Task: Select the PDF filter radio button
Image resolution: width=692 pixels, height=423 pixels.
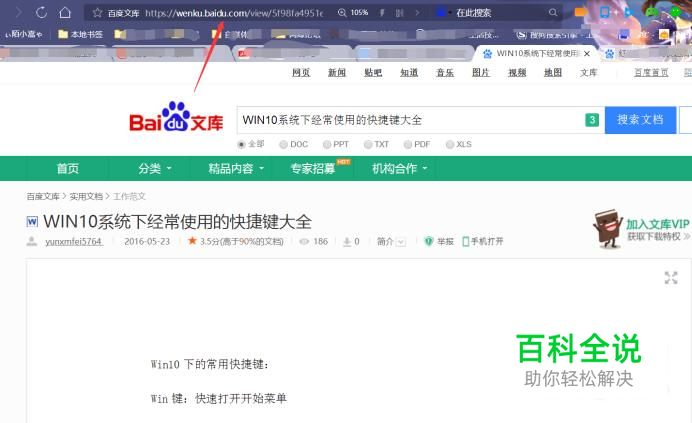Action: point(408,144)
